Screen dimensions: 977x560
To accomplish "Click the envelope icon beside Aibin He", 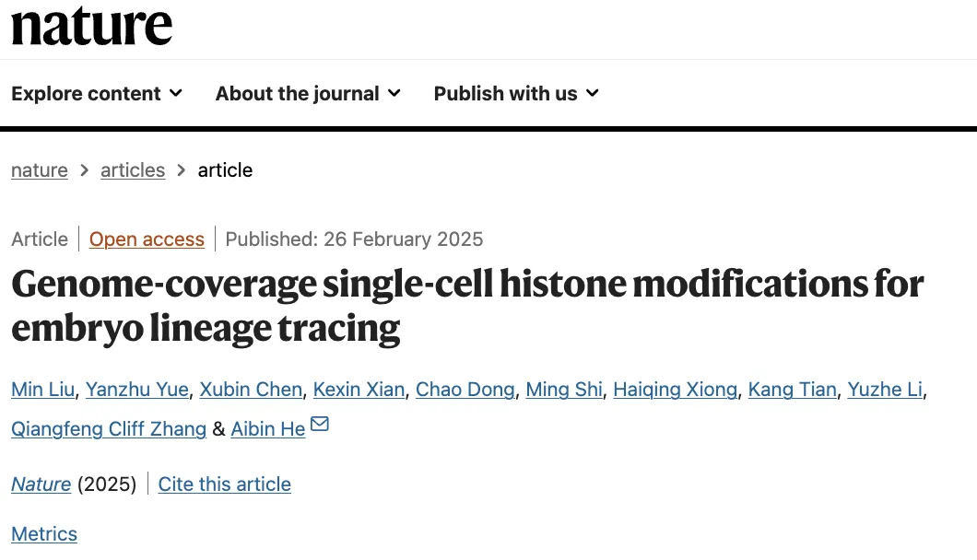I will click(320, 425).
